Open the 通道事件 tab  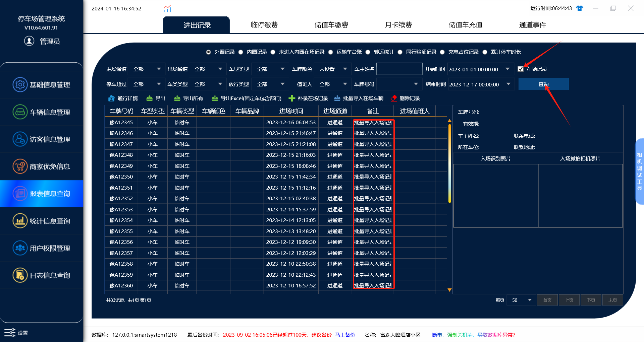pyautogui.click(x=533, y=25)
